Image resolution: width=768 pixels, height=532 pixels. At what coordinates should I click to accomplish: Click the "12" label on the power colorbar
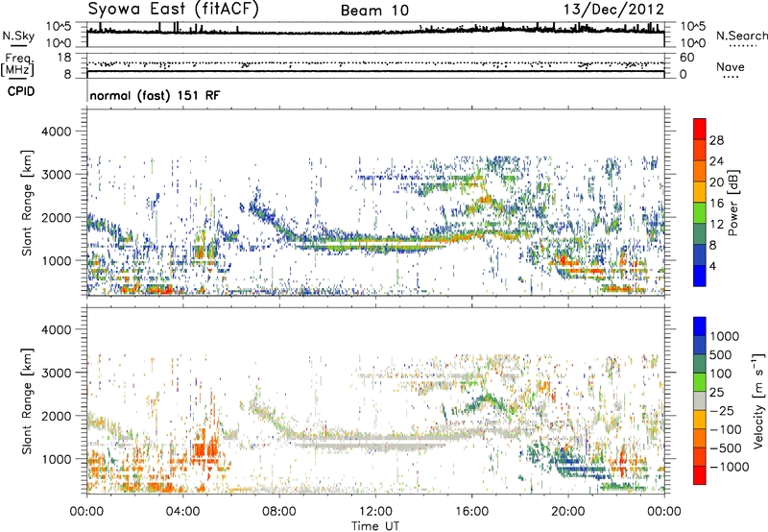[716, 225]
